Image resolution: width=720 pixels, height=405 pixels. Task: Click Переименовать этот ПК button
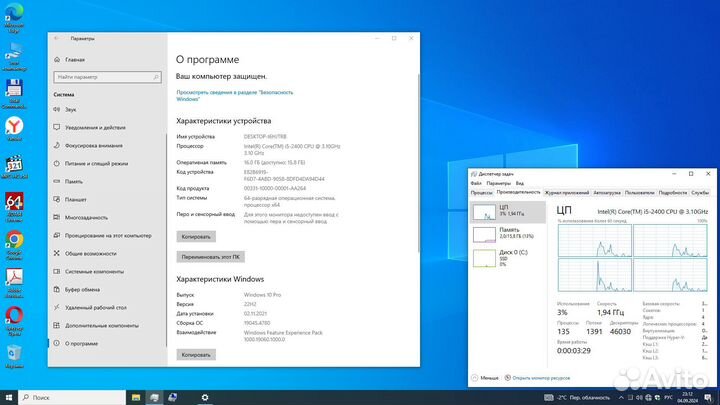click(x=210, y=257)
